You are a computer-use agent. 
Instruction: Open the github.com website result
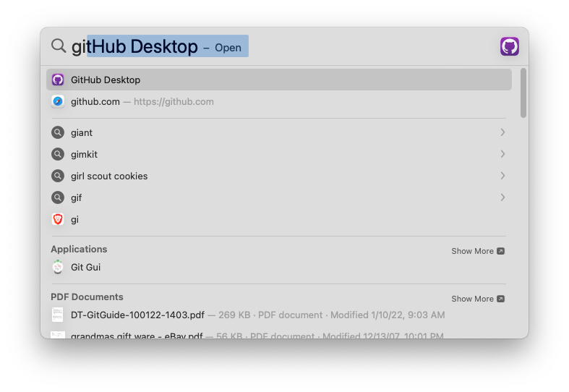(x=278, y=101)
